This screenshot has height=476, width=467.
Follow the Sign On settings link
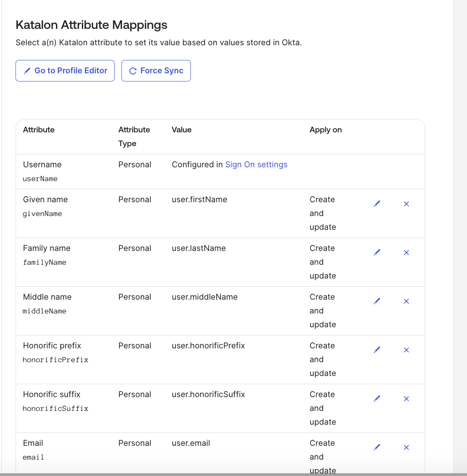[256, 165]
